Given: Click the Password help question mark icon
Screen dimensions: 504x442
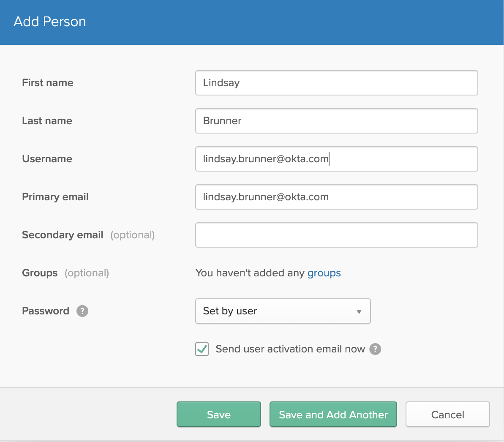Looking at the screenshot, I should coord(82,311).
